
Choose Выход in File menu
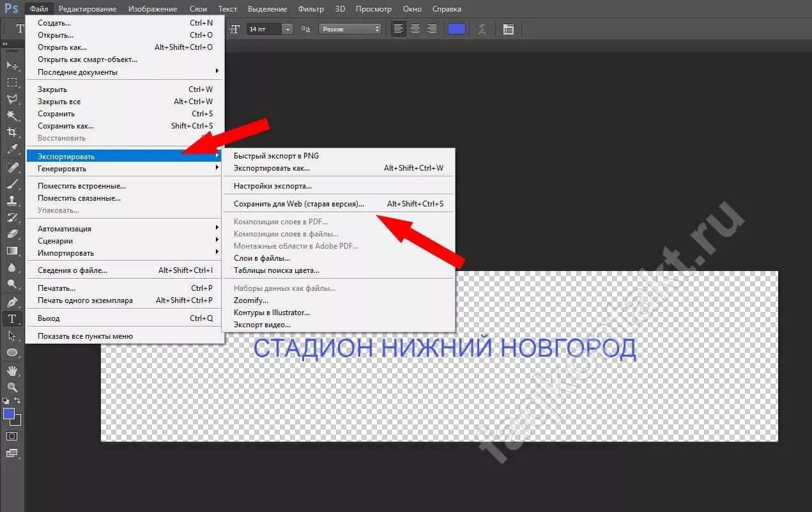tap(125, 318)
